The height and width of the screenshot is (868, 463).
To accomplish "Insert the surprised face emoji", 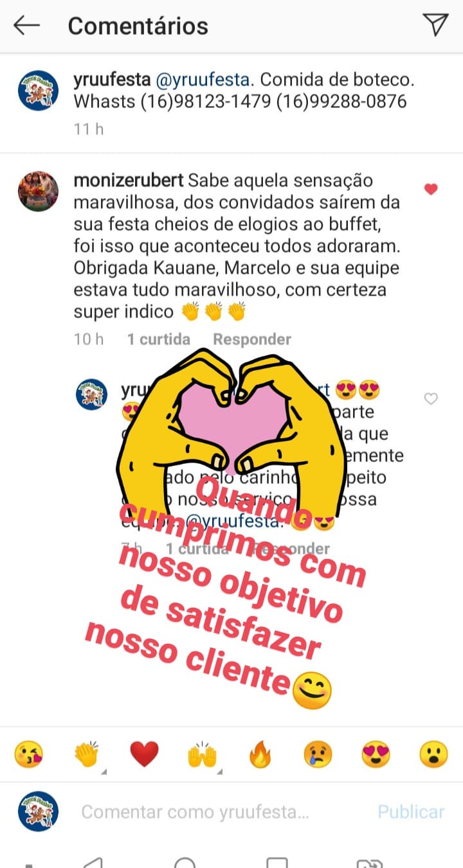I will point(433,755).
